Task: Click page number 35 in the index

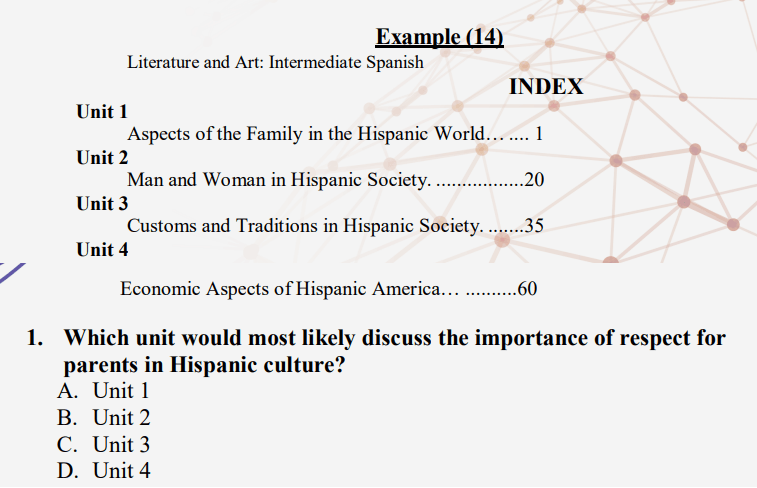Action: point(534,226)
